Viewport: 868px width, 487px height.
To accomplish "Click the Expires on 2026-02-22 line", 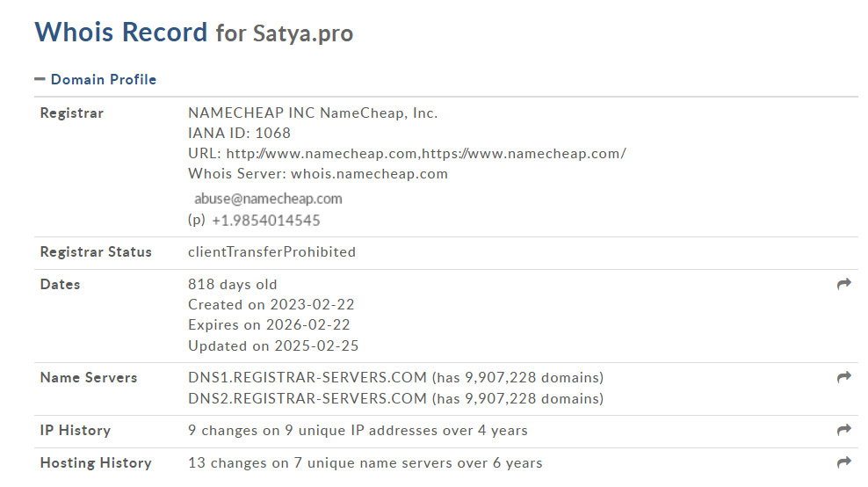I will pos(269,324).
